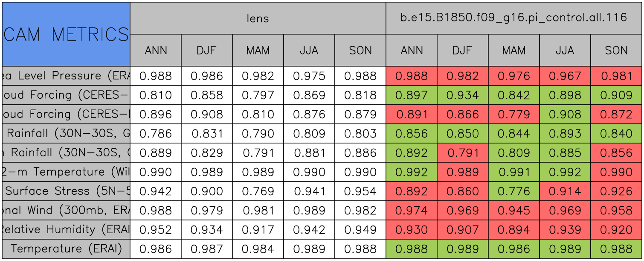
Task: Select the Surface Stress row label
Action: tap(66, 191)
